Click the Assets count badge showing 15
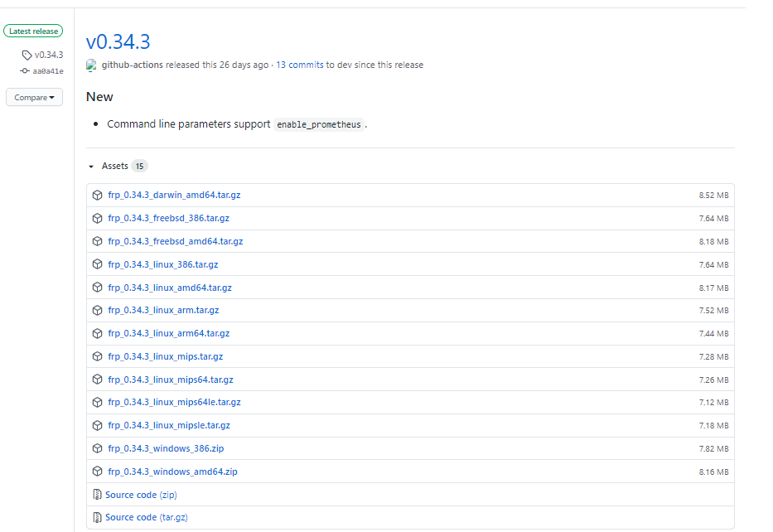This screenshot has height=532, width=773. [x=139, y=167]
